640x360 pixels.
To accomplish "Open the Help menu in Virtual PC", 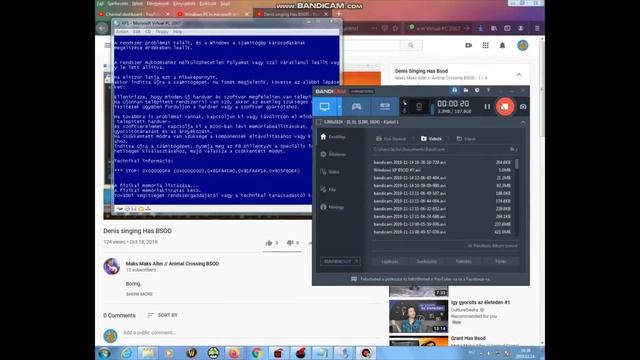I will pyautogui.click(x=177, y=31).
